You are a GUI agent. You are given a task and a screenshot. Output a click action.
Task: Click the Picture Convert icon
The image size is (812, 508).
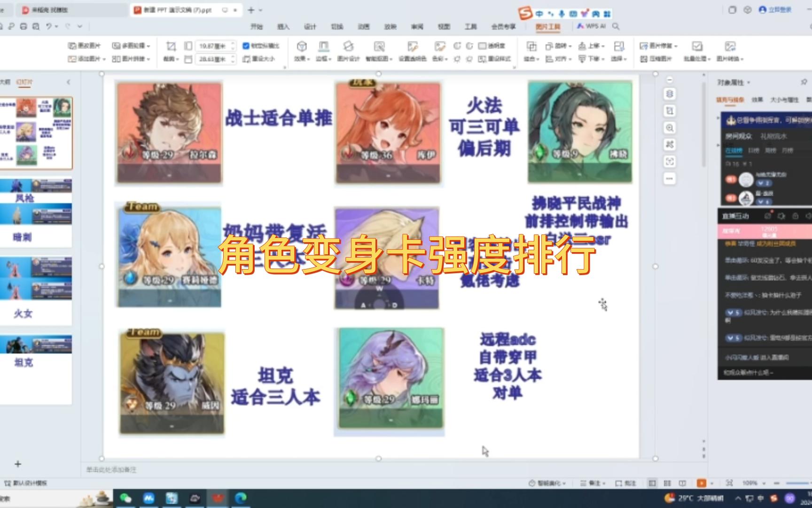730,47
